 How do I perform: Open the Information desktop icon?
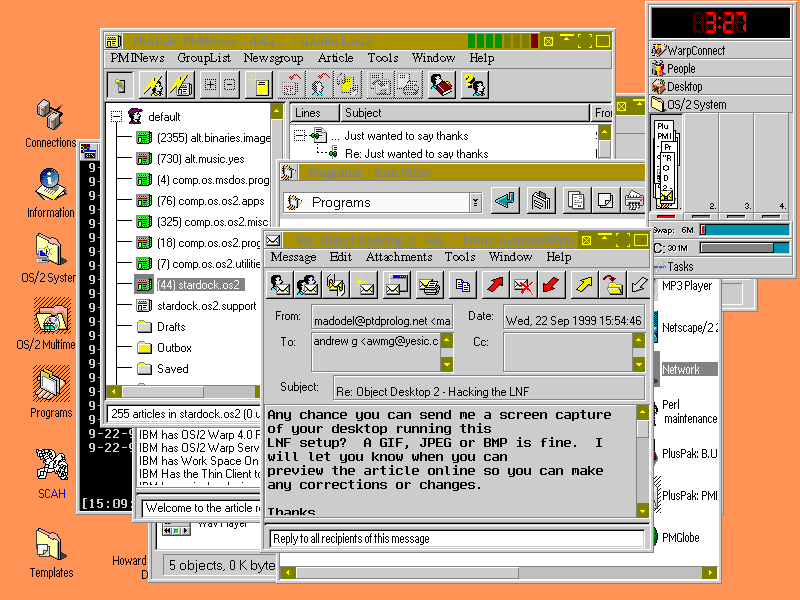click(x=51, y=193)
